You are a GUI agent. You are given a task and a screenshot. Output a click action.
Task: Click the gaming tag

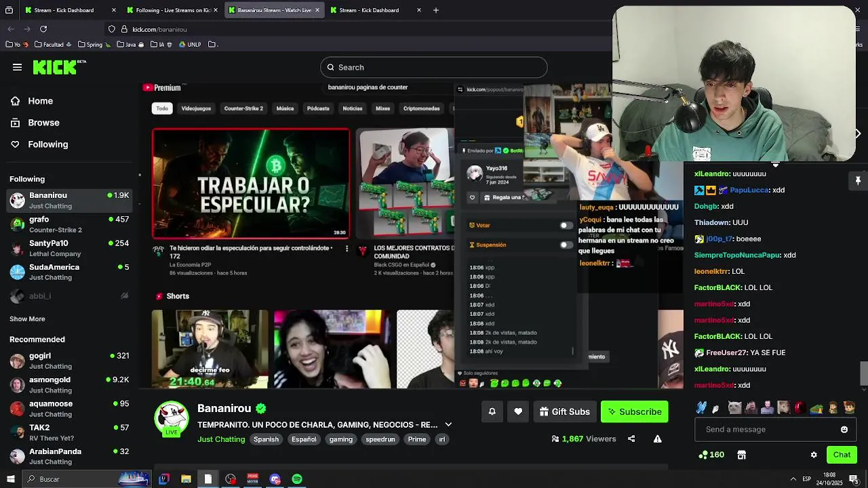pyautogui.click(x=341, y=439)
